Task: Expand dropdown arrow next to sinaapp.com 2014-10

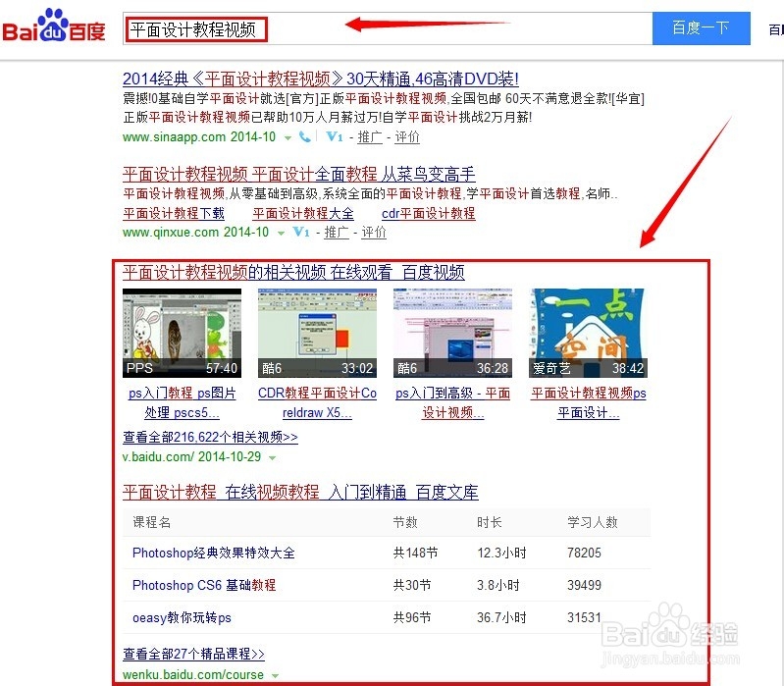Action: click(x=288, y=137)
